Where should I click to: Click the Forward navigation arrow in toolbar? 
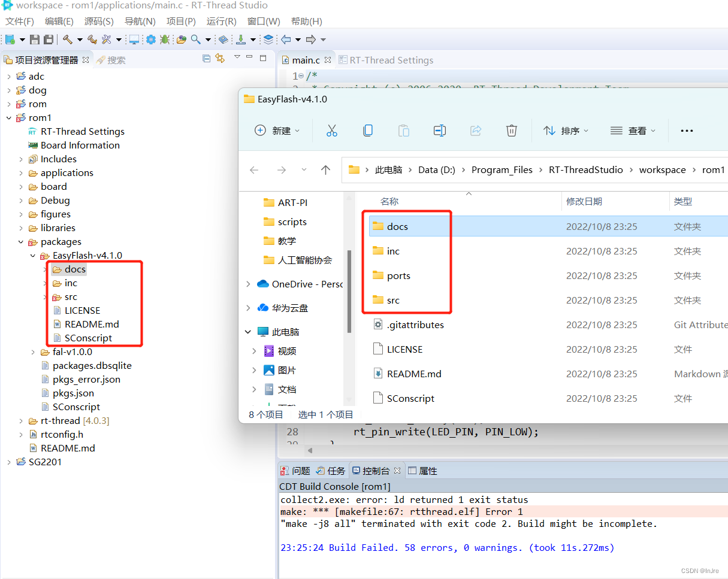tap(310, 40)
